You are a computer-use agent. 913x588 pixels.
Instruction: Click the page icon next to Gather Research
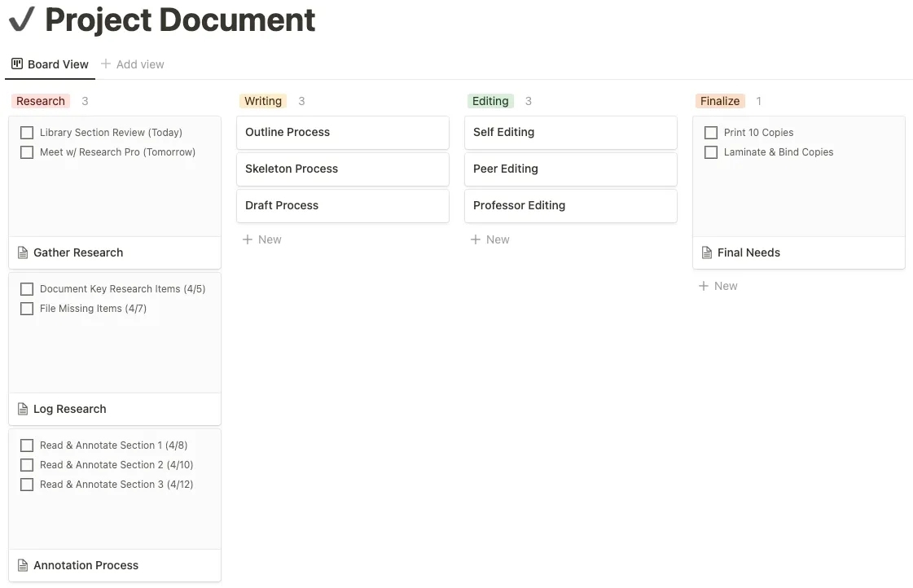pos(23,252)
